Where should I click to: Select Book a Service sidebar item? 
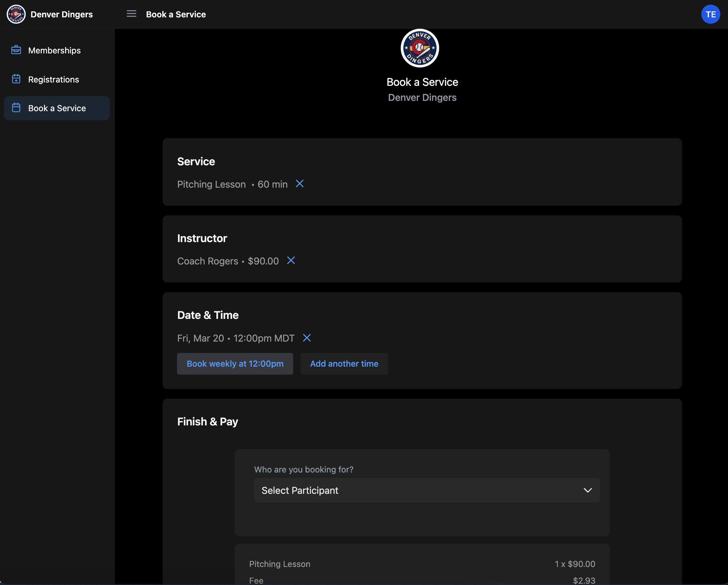click(x=57, y=108)
